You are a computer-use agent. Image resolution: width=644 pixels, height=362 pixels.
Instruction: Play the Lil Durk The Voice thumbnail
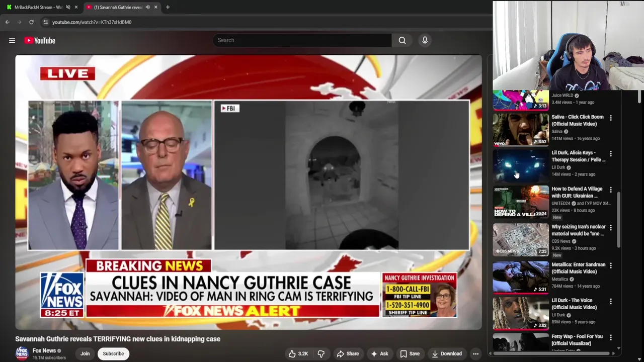click(521, 313)
